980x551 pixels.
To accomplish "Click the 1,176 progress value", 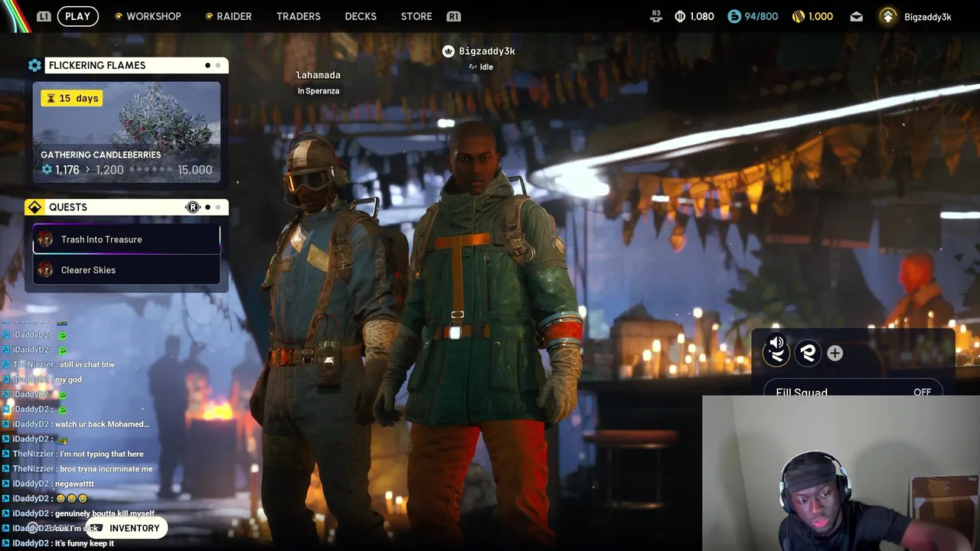I will (x=67, y=170).
